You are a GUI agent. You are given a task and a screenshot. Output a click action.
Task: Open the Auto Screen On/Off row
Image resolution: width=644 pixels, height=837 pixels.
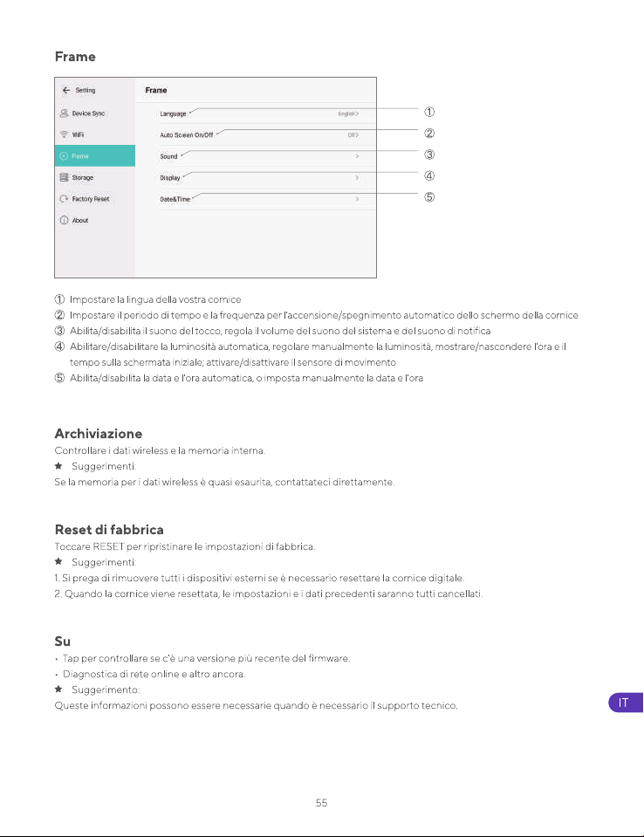(x=259, y=135)
